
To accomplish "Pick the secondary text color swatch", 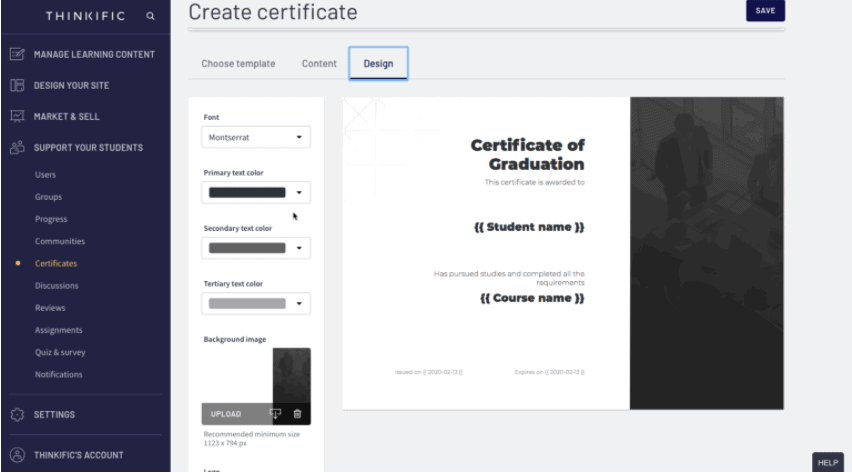I will (x=247, y=248).
